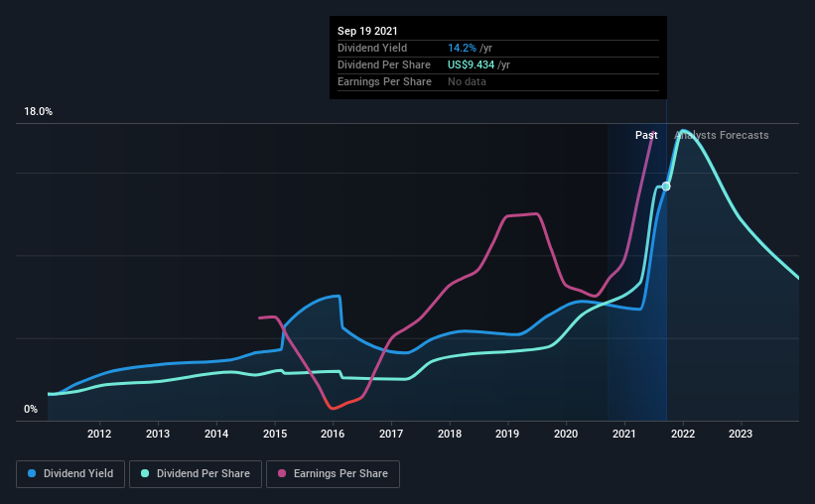Select the 2012 year label on axis
815x504 pixels.
99,434
